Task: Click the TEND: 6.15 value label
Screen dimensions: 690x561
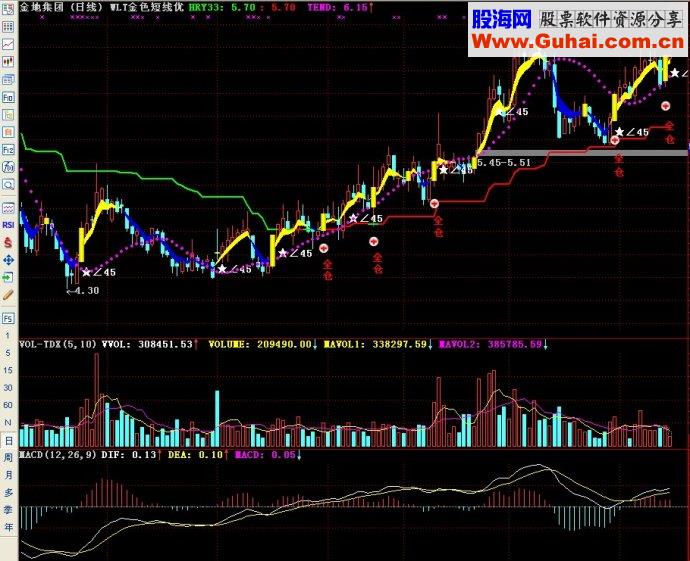Action: 340,7
